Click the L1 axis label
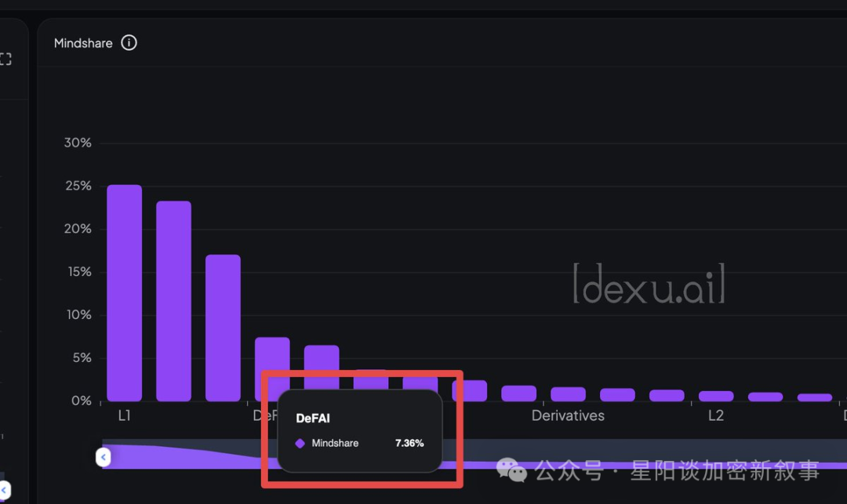847x504 pixels. click(x=125, y=415)
